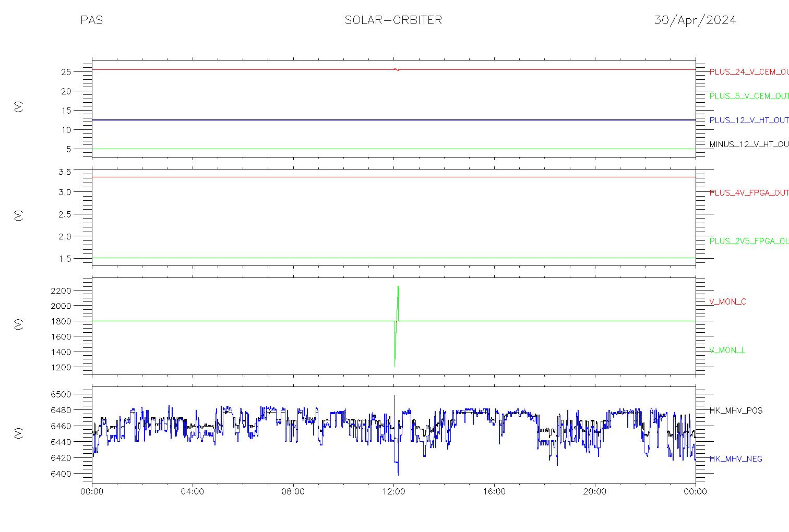Select the PLUS_2V5_FPGA_OUT legend label

point(749,241)
